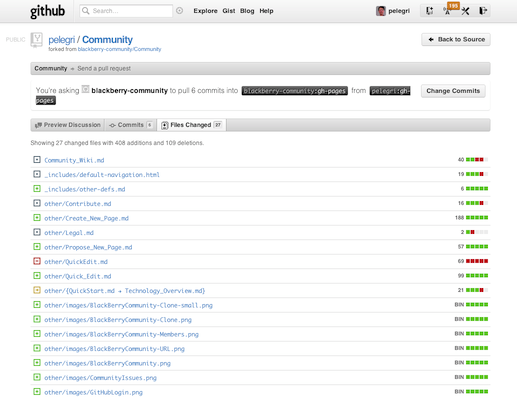Open other/images/GitHubLogin.png file link

(x=93, y=392)
